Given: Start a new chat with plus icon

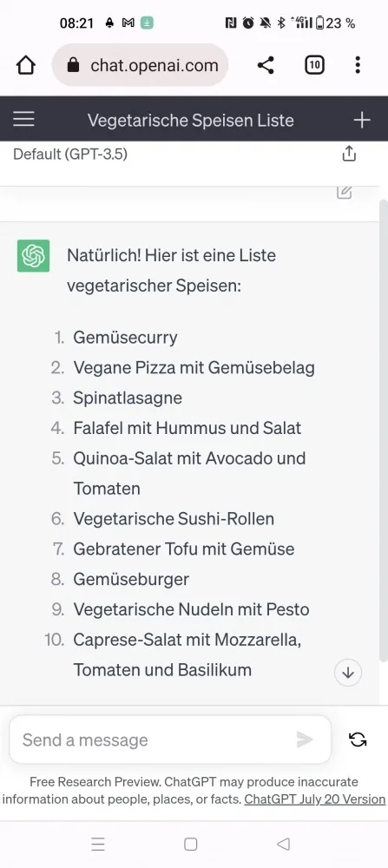Looking at the screenshot, I should (361, 120).
